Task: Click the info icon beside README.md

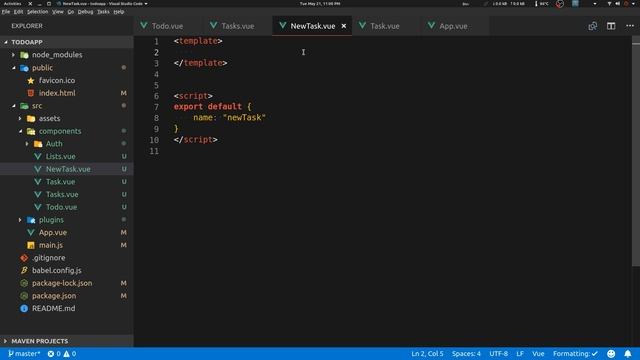Action: [x=24, y=308]
